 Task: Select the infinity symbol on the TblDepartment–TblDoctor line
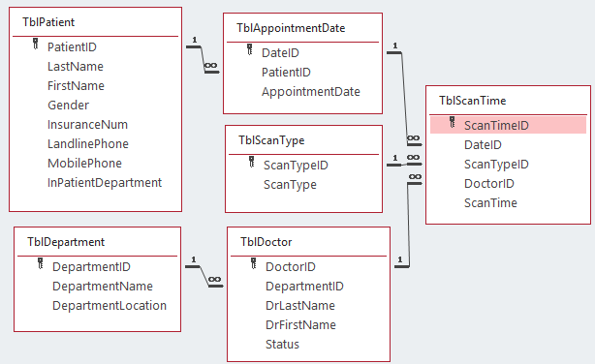click(x=214, y=280)
